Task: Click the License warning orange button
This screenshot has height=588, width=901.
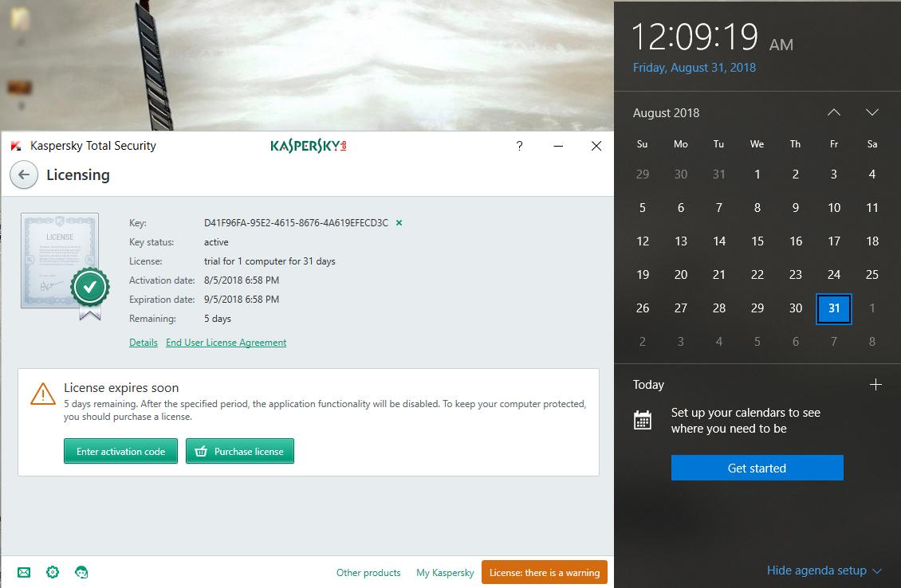Action: (544, 572)
